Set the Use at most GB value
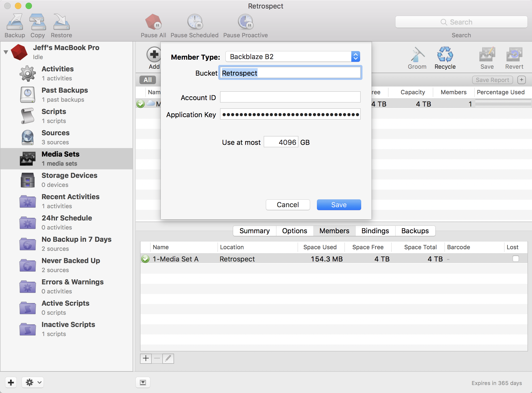The image size is (532, 393). point(281,142)
